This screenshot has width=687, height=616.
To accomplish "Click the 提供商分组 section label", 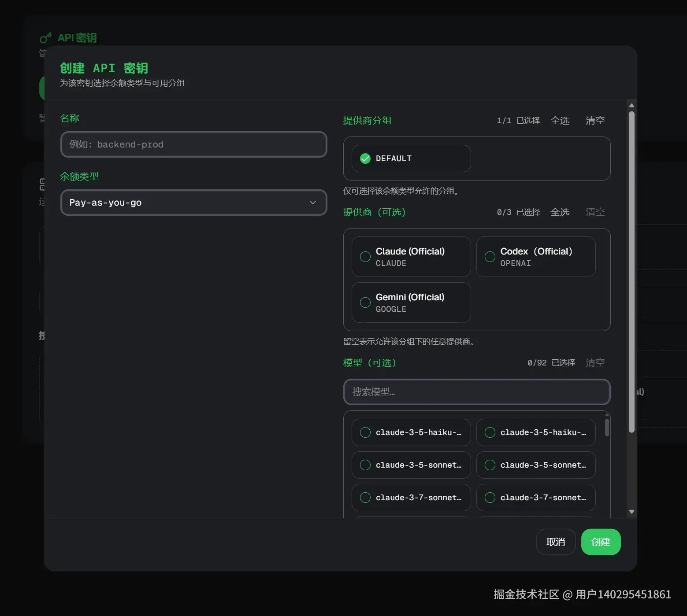I will [x=367, y=121].
